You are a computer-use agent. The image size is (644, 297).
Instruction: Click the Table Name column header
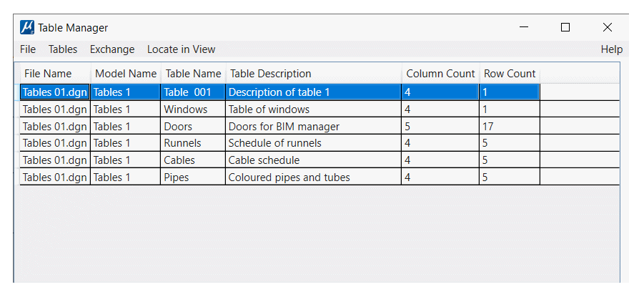coord(194,74)
